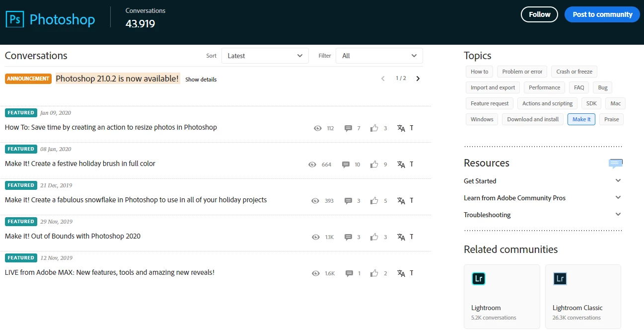This screenshot has width=644, height=330.
Task: Select the Import and export topic tag
Action: click(493, 87)
